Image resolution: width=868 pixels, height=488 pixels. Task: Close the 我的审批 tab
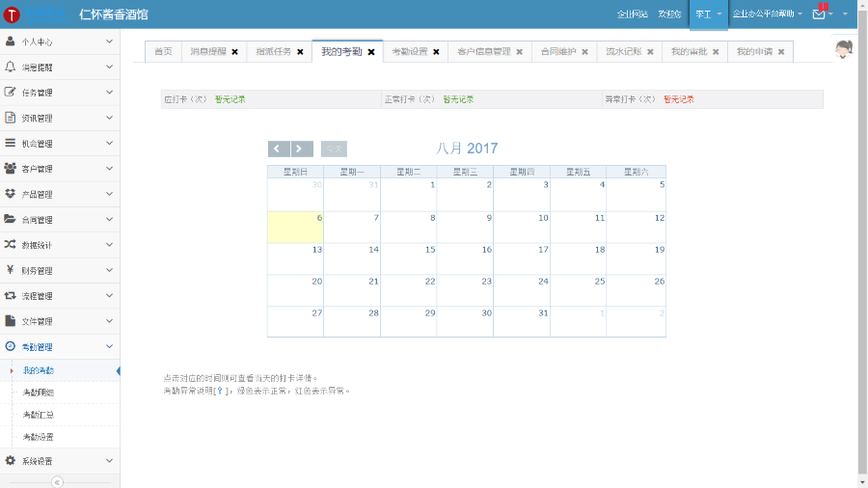point(716,52)
